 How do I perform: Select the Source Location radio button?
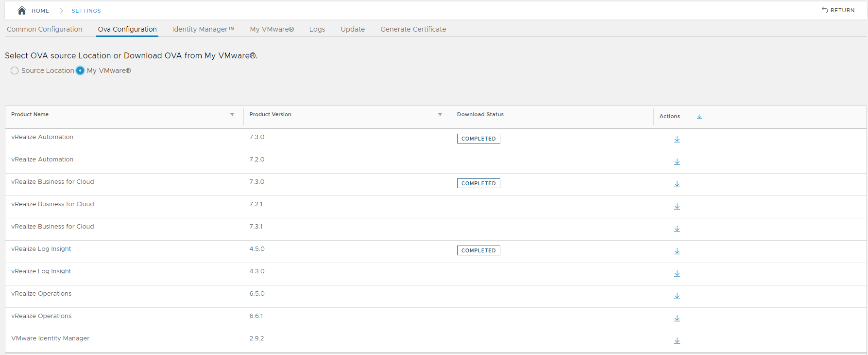pos(15,71)
